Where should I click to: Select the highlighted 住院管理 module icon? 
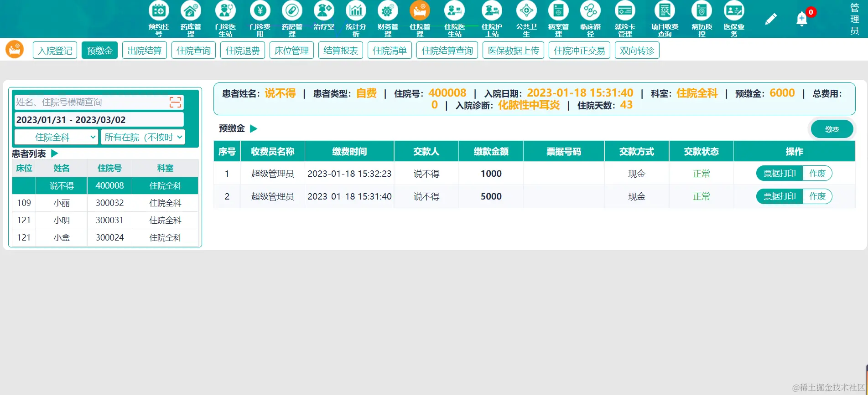420,11
